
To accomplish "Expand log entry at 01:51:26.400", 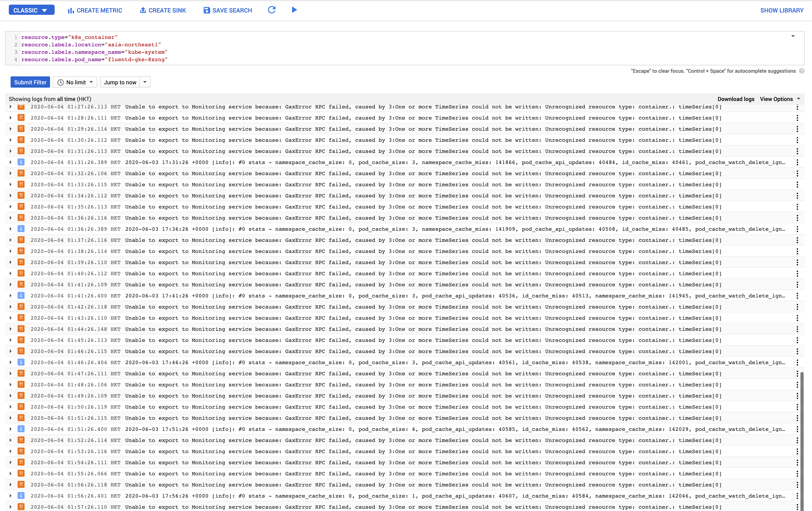I will 10,429.
